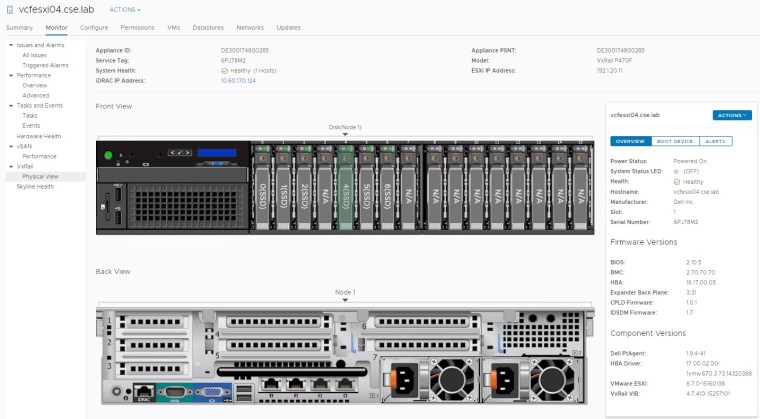Click the host icon beside vcfesxi04.cse.lab title

click(x=10, y=9)
